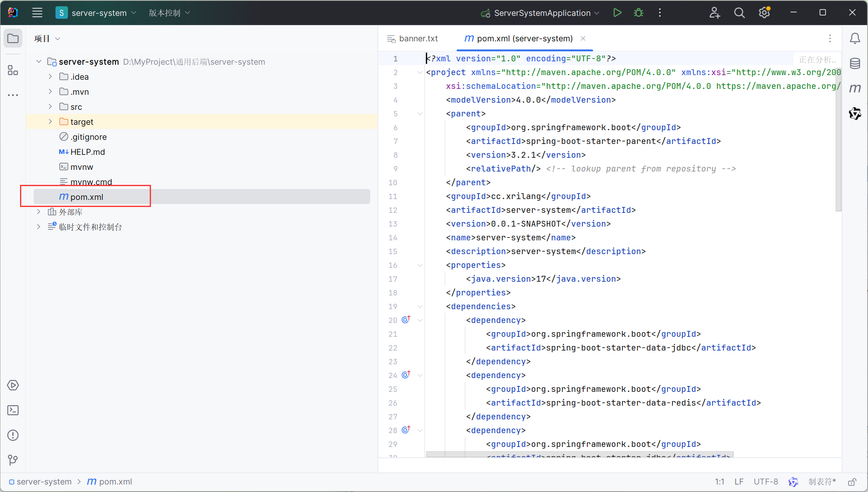Screen dimensions: 868x492
Task: Open Git version control tool window
Action: point(13,460)
